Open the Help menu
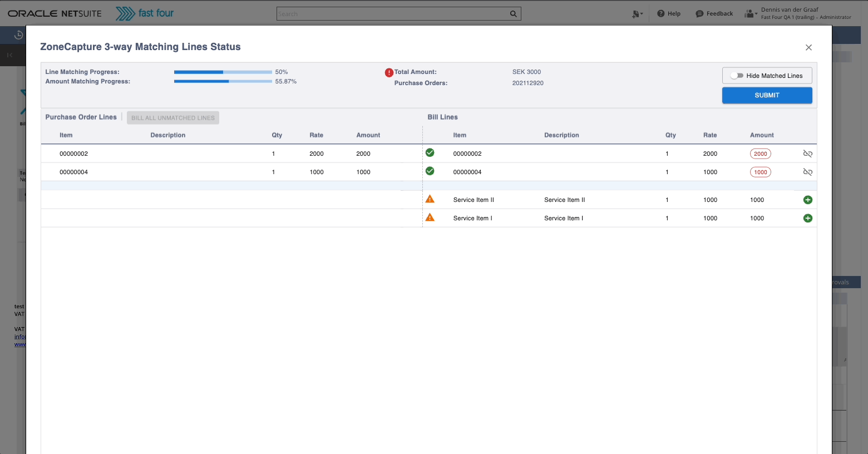 pyautogui.click(x=668, y=14)
